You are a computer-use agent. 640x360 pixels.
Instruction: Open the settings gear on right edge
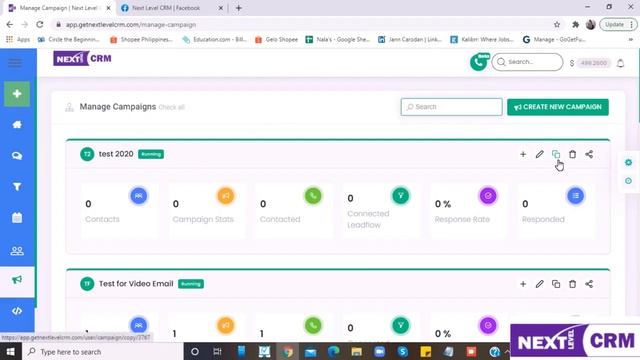[629, 162]
